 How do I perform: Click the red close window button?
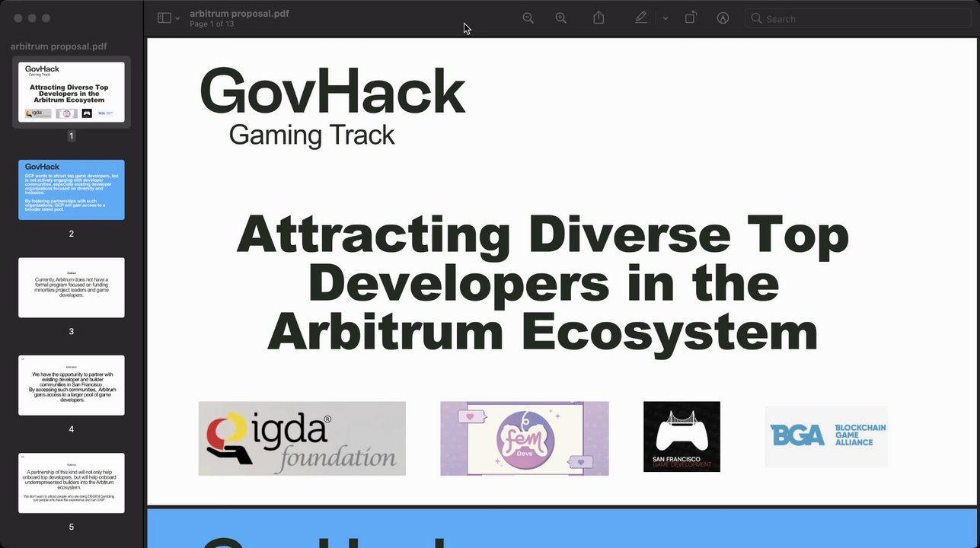pos(18,18)
